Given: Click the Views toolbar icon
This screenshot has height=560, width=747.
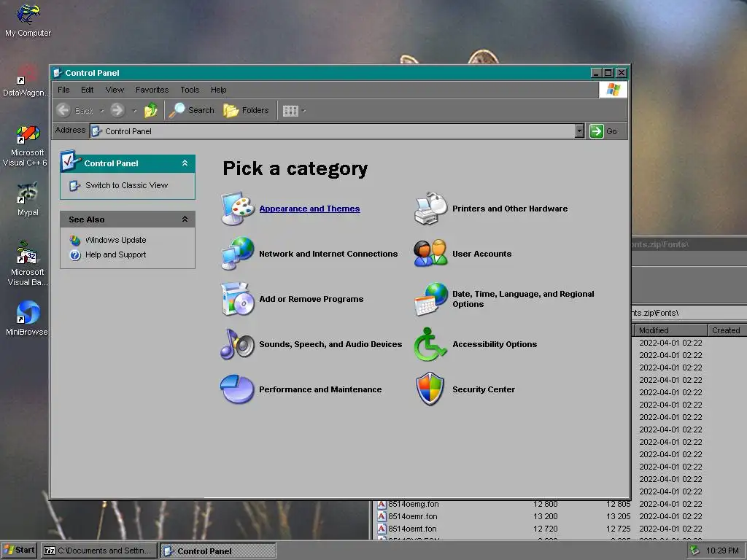Looking at the screenshot, I should [290, 111].
